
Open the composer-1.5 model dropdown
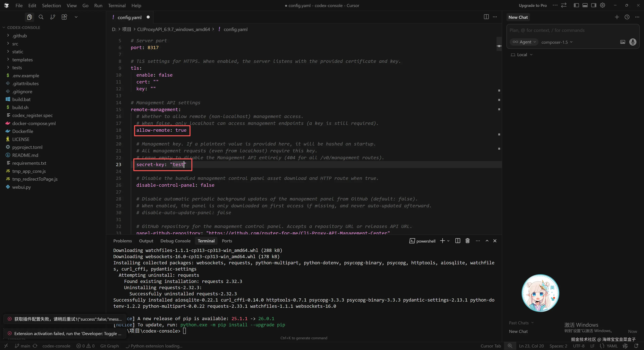point(557,42)
